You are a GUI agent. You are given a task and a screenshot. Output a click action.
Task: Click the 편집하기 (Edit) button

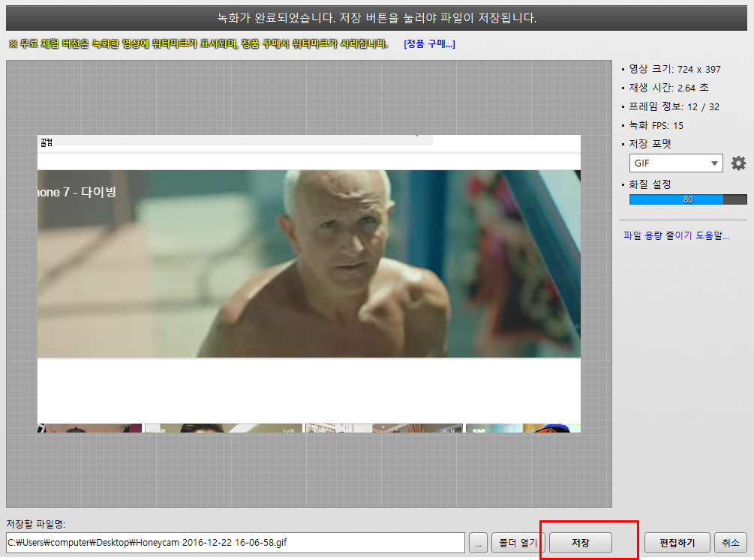pyautogui.click(x=677, y=543)
